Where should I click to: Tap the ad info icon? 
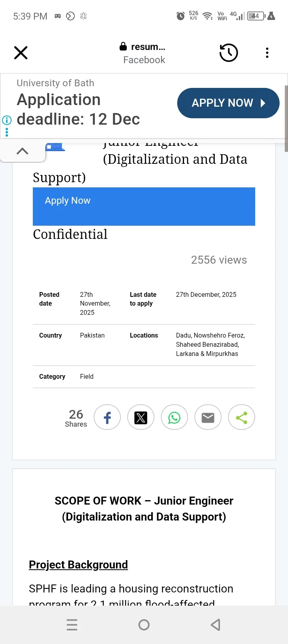(7, 120)
